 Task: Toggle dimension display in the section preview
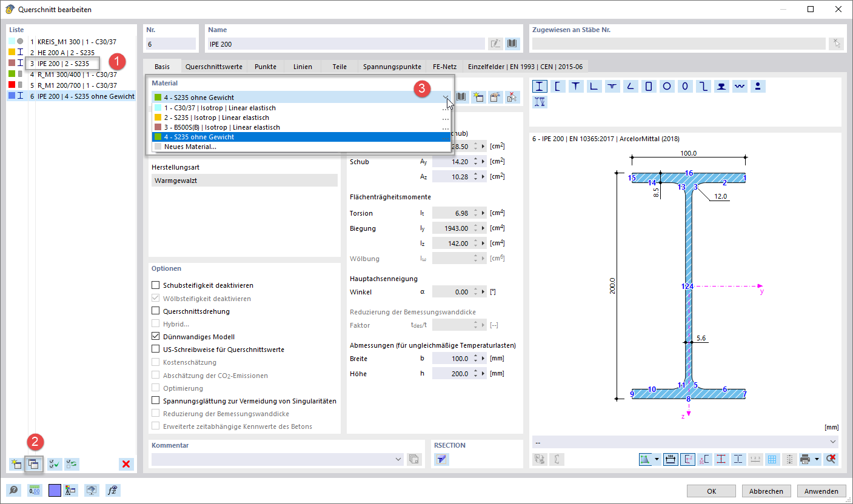pyautogui.click(x=671, y=459)
